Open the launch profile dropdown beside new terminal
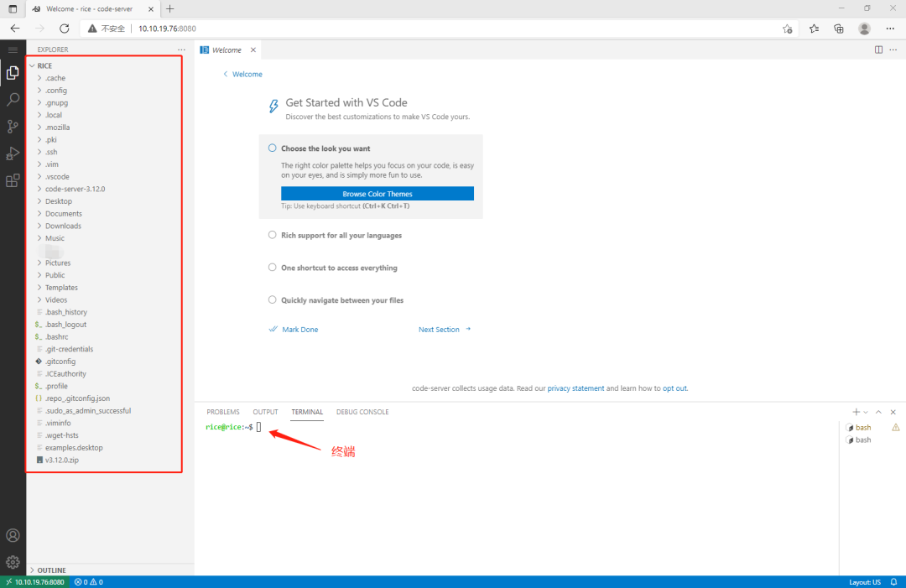906x588 pixels. click(866, 413)
